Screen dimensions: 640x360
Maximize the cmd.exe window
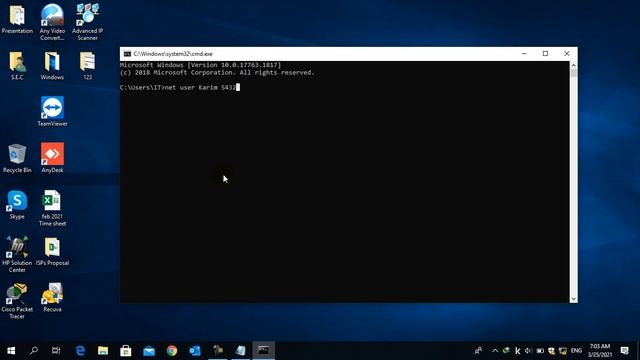coord(545,54)
